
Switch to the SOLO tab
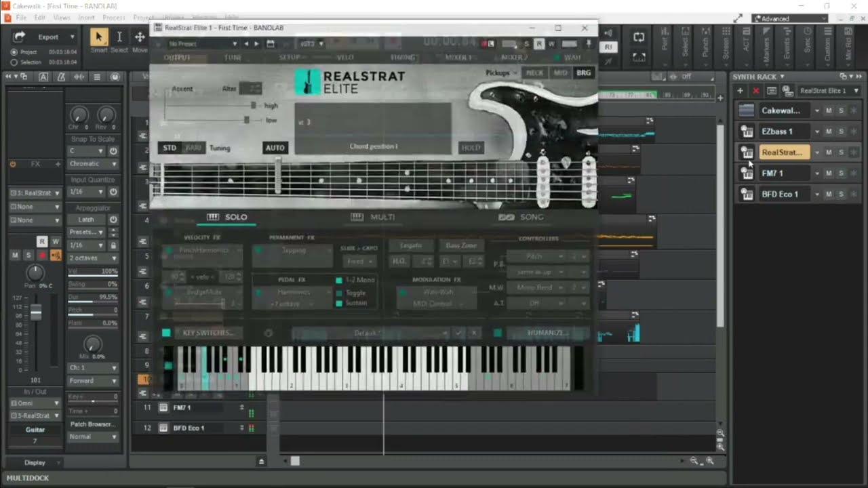pyautogui.click(x=228, y=218)
